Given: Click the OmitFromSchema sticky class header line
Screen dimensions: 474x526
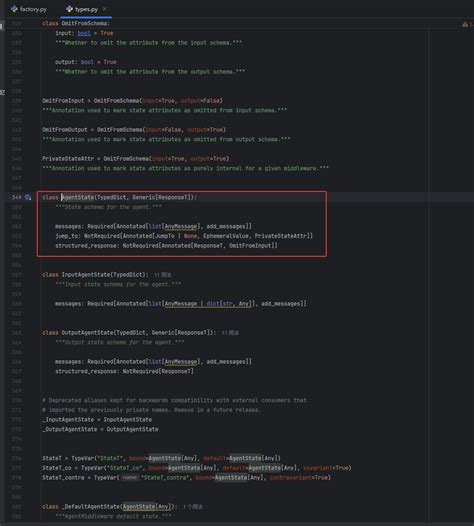Looking at the screenshot, I should coord(76,23).
